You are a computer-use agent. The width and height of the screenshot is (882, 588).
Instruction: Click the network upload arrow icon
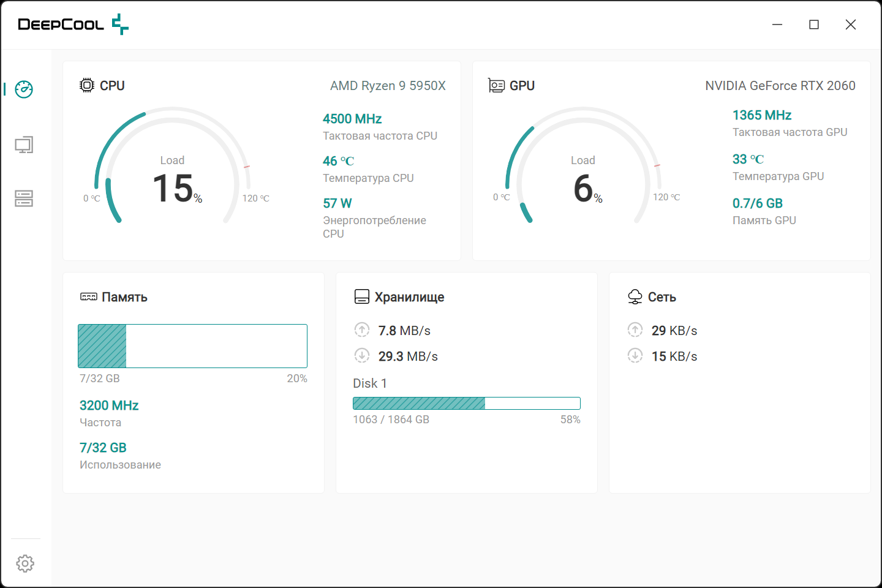[x=635, y=330]
